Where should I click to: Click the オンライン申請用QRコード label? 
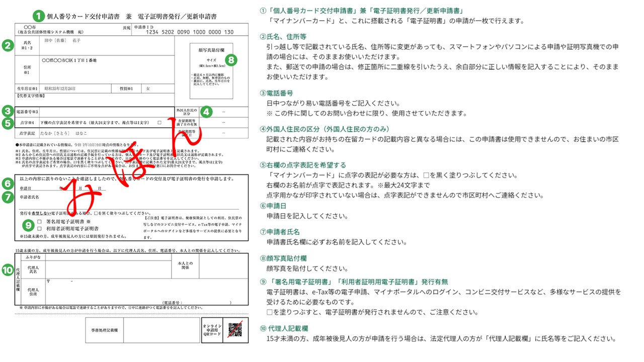pyautogui.click(x=212, y=330)
